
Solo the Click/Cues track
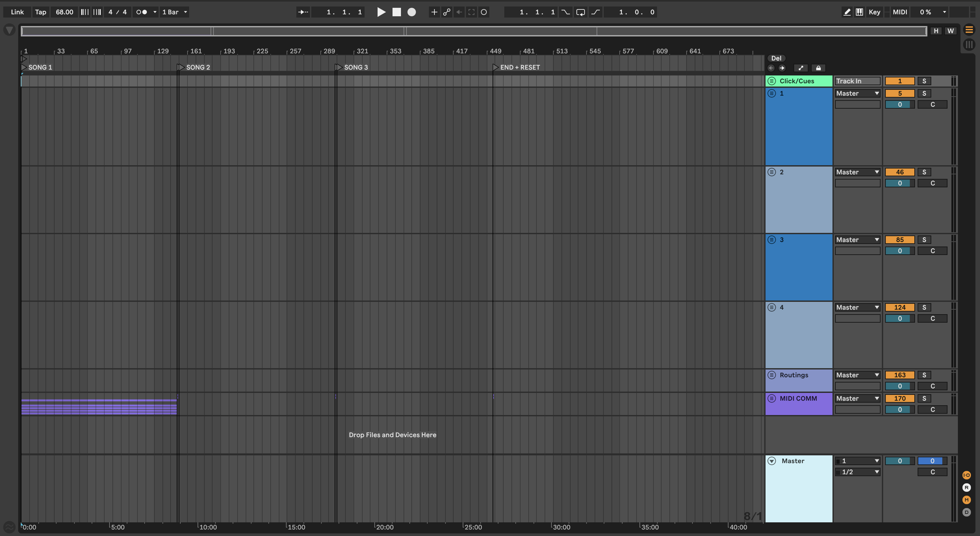pos(924,81)
